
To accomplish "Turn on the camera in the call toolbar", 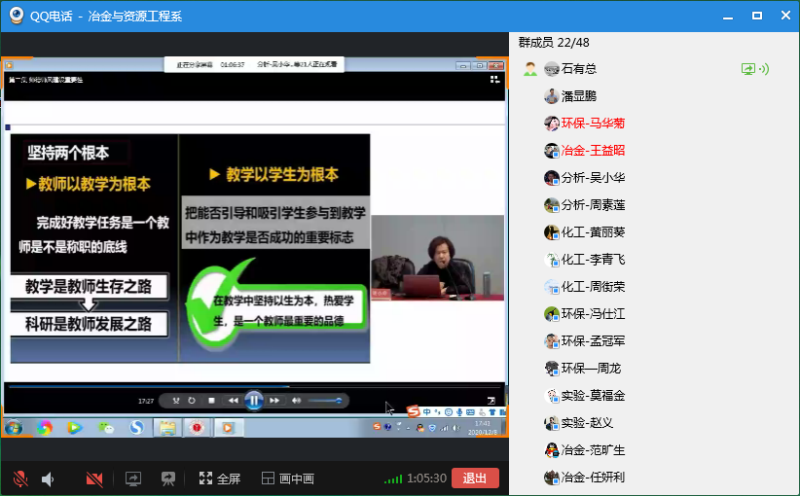I will pos(95,479).
